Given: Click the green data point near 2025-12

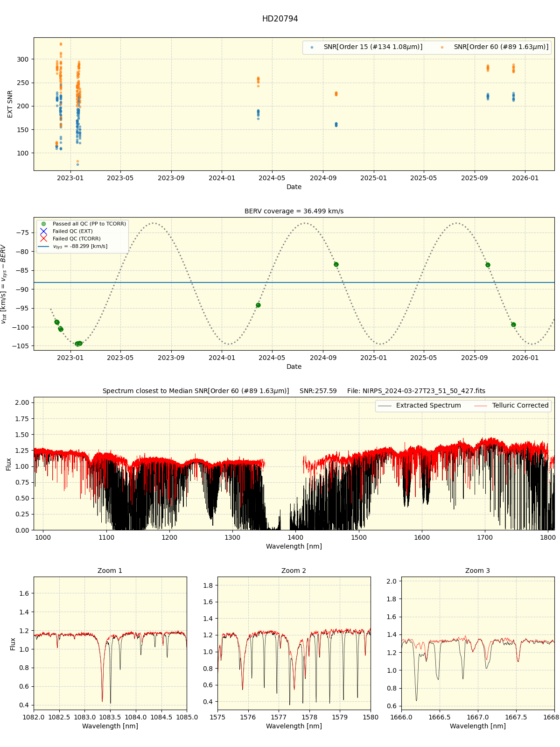Looking at the screenshot, I should [513, 324].
